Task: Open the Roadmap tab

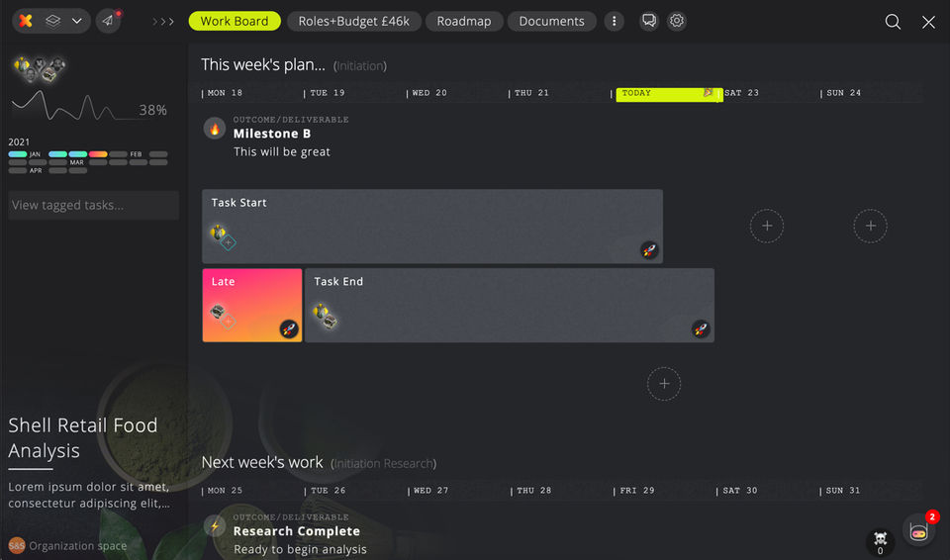Action: (464, 21)
